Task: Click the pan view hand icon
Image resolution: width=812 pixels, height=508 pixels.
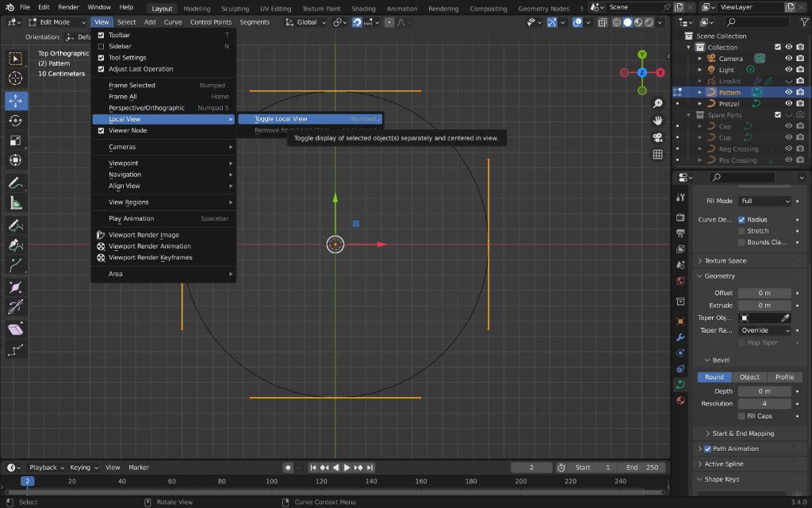Action: tap(657, 121)
